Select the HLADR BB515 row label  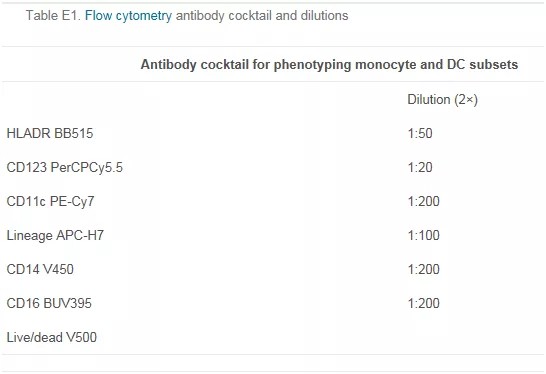click(50, 133)
